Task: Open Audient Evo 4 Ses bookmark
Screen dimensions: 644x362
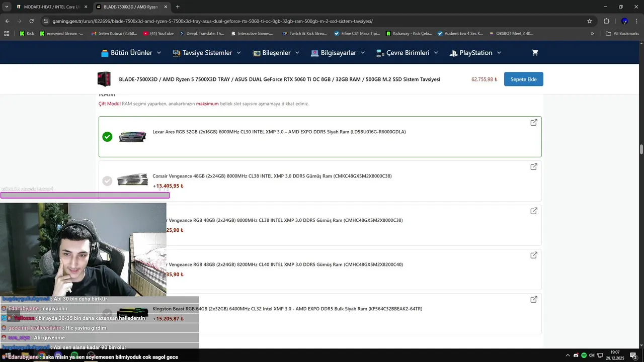Action: pos(460,34)
